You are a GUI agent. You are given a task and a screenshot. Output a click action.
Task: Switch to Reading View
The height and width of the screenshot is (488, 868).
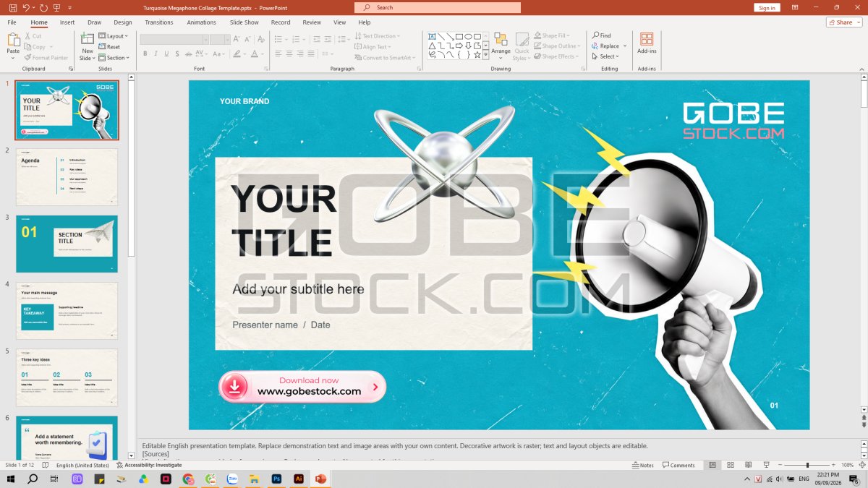(x=748, y=465)
